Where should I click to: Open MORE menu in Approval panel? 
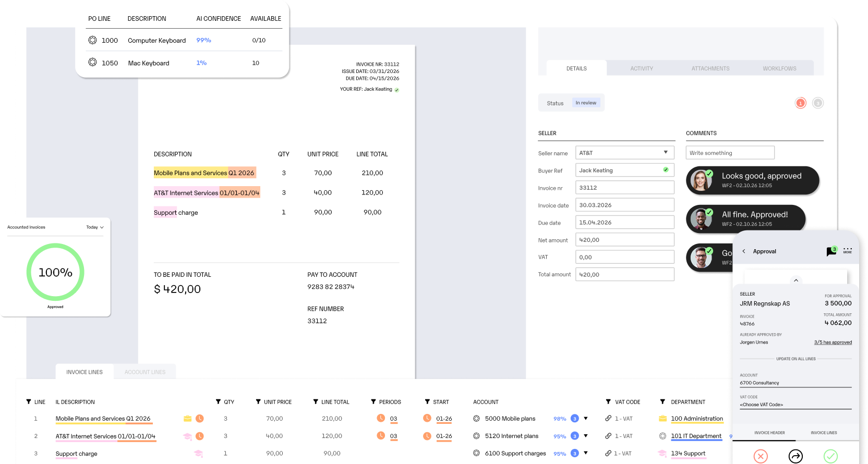click(848, 251)
